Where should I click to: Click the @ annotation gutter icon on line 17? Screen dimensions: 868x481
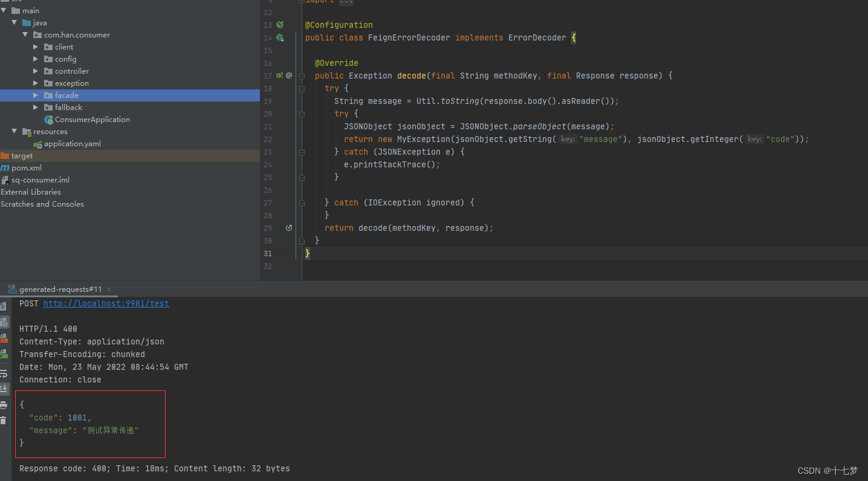(x=289, y=76)
